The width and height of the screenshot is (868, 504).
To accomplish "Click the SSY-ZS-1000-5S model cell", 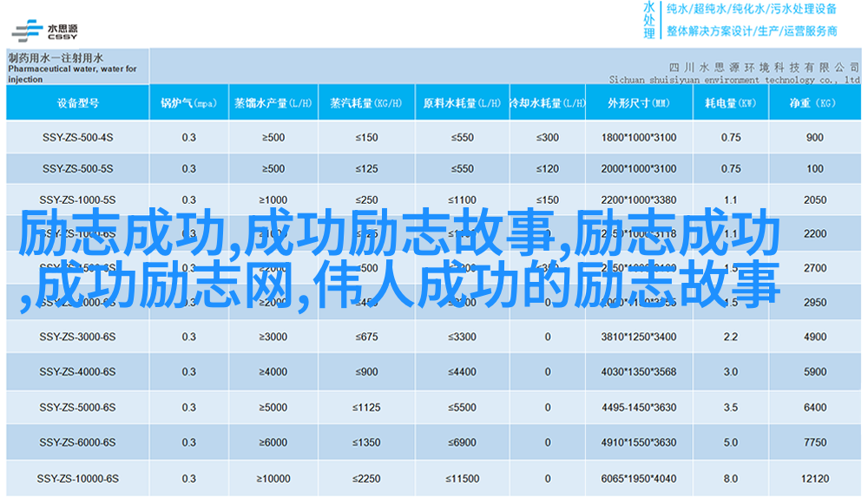I will click(77, 200).
